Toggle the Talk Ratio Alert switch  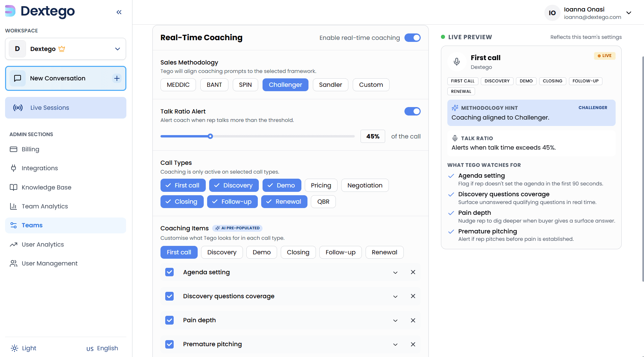[x=413, y=111]
